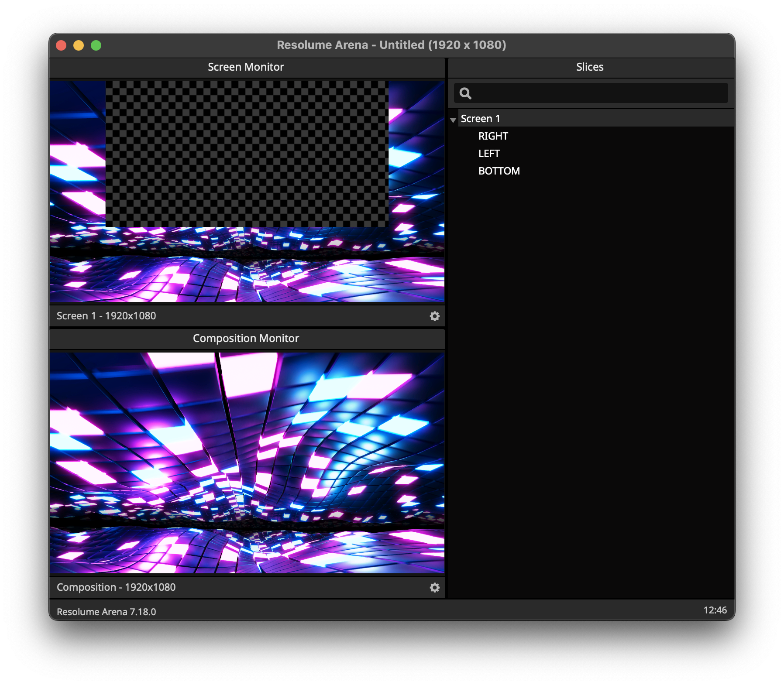Image resolution: width=784 pixels, height=685 pixels.
Task: Open Composition monitor settings gear
Action: (434, 588)
